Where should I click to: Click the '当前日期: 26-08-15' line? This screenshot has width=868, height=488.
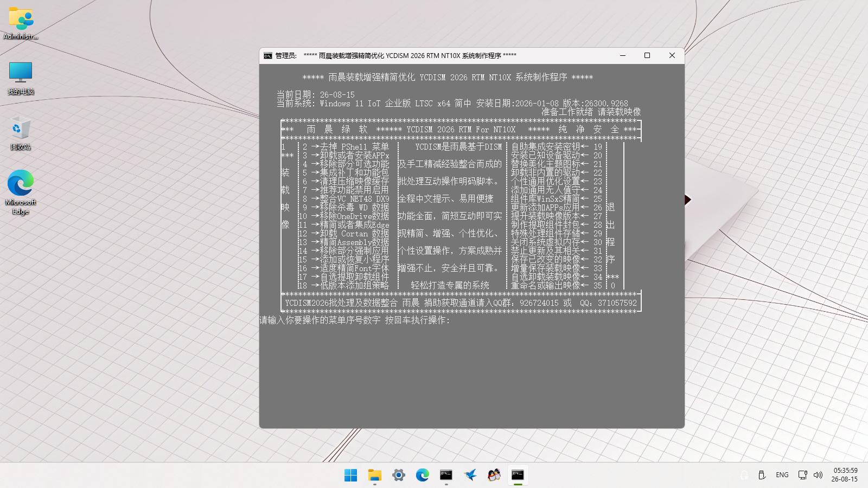pos(316,95)
